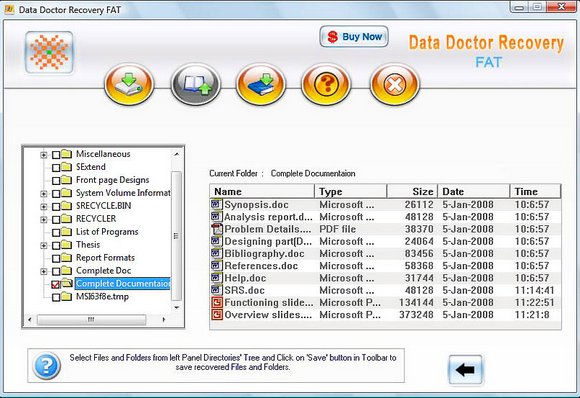Click the References.doc file icon
The height and width of the screenshot is (398, 580).
tap(216, 266)
